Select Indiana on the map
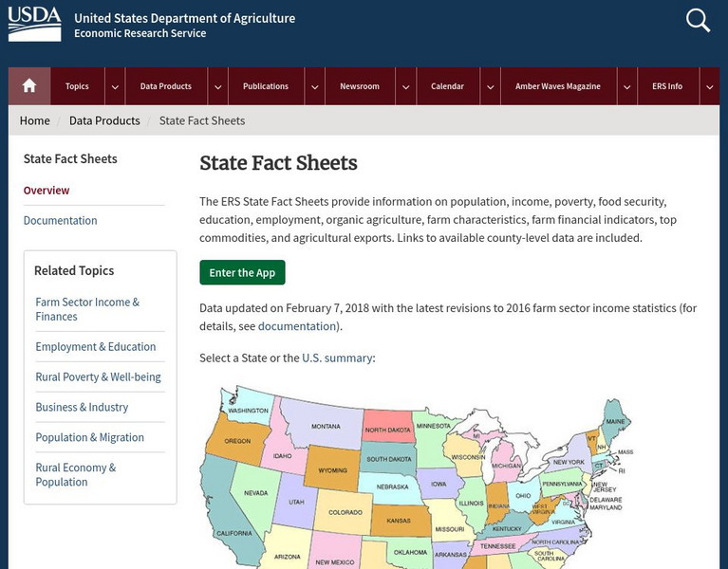 [497, 505]
